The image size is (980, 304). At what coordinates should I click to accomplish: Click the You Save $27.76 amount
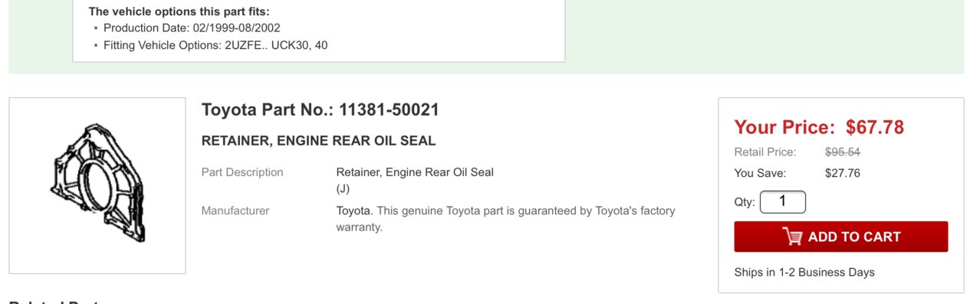(843, 173)
